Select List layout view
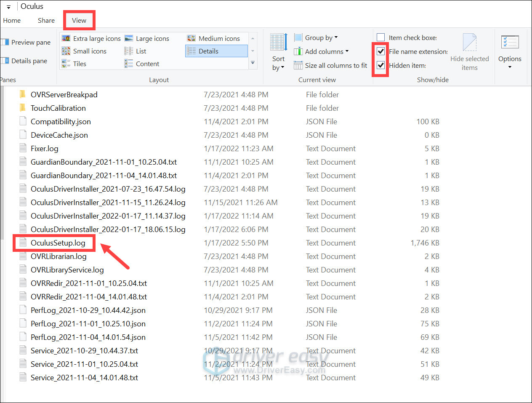 coord(135,51)
